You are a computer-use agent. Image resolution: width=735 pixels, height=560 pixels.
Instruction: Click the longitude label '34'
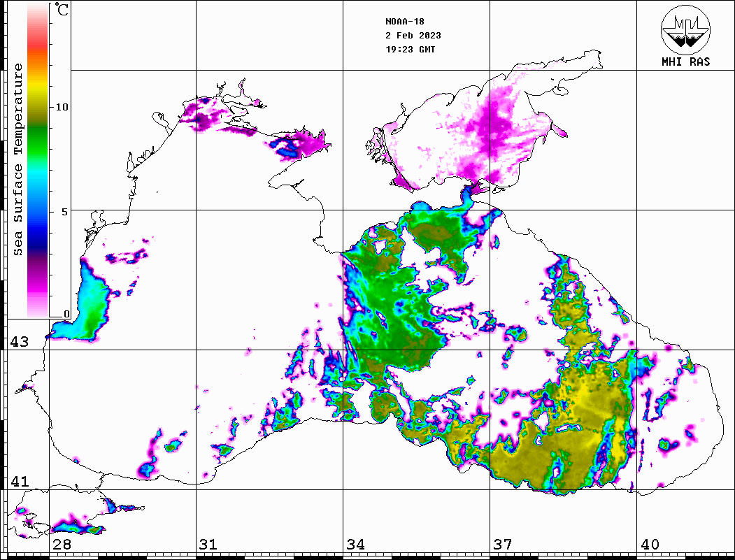coord(355,545)
